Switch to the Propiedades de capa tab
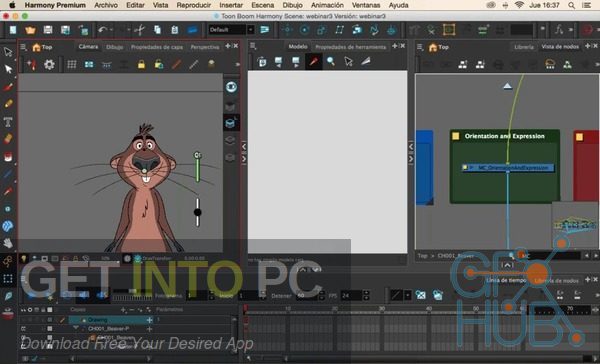 [157, 47]
